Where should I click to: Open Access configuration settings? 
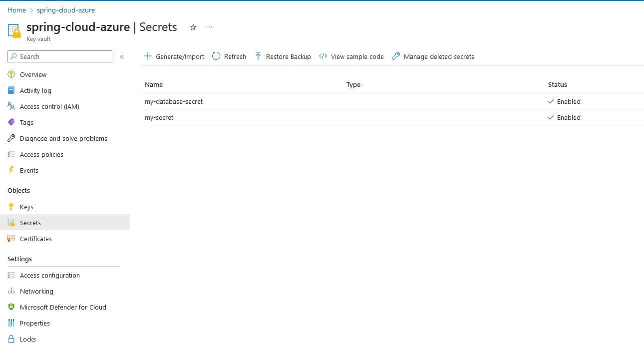(50, 275)
